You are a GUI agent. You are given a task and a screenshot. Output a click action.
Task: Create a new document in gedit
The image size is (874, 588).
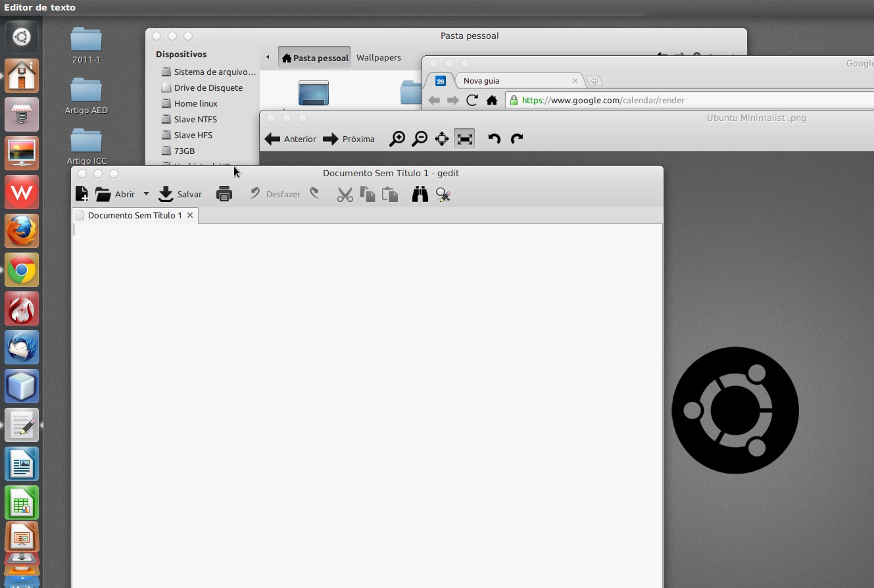[82, 194]
